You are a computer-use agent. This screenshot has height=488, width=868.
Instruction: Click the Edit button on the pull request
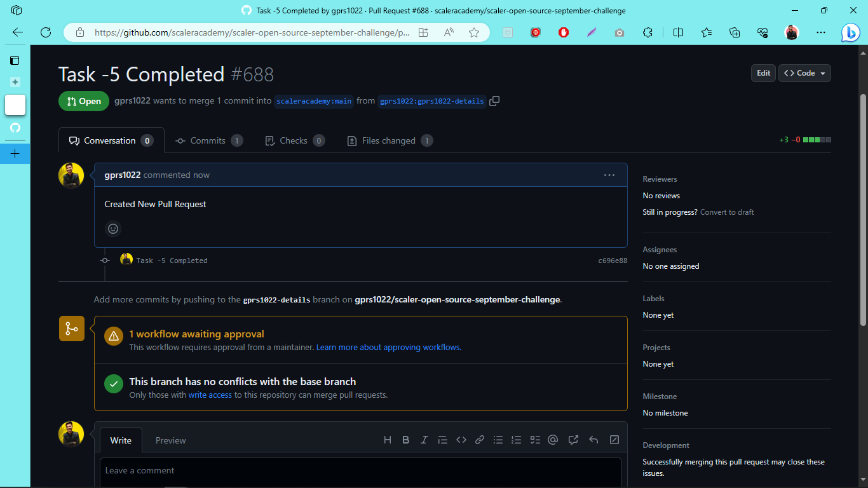coord(763,72)
